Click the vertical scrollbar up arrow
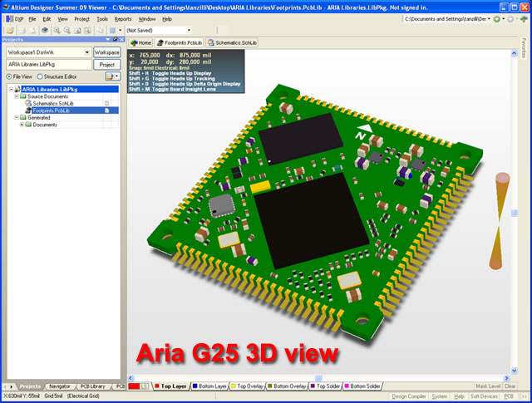This screenshot has width=532, height=403. 514,54
